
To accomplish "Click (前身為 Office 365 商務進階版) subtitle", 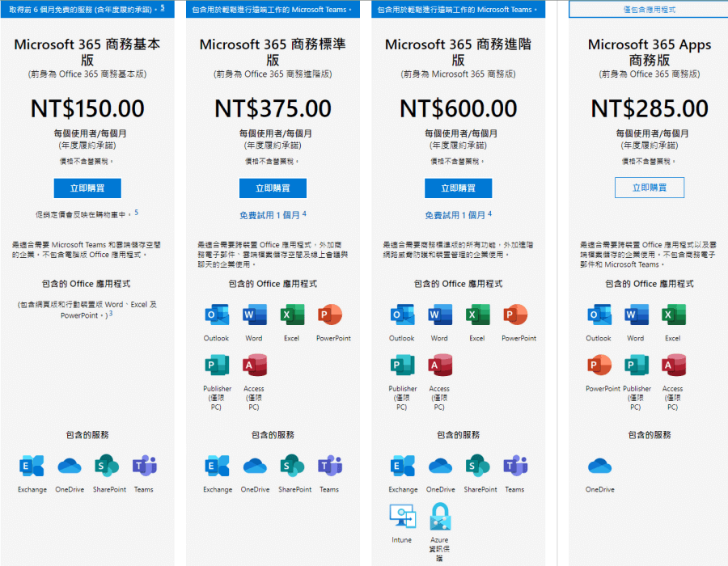I will pyautogui.click(x=273, y=74).
